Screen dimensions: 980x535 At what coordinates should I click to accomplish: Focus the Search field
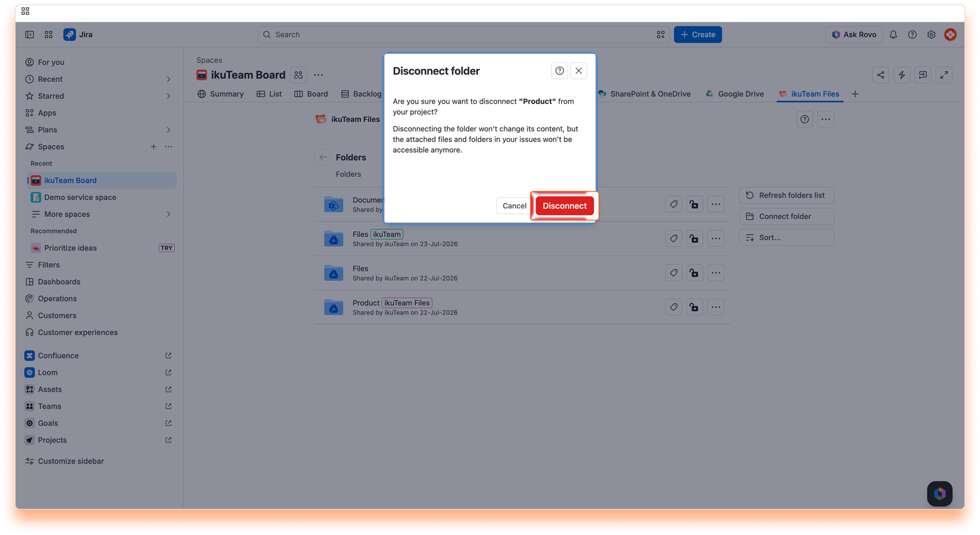pos(463,34)
